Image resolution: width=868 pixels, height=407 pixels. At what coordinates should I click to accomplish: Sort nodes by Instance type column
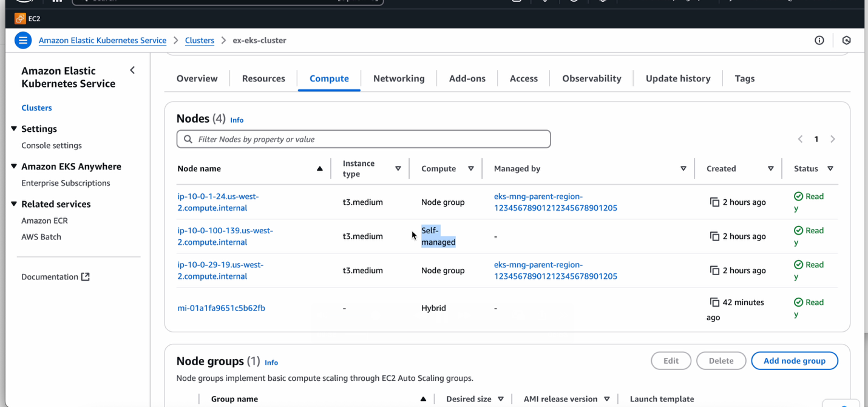[x=398, y=169]
